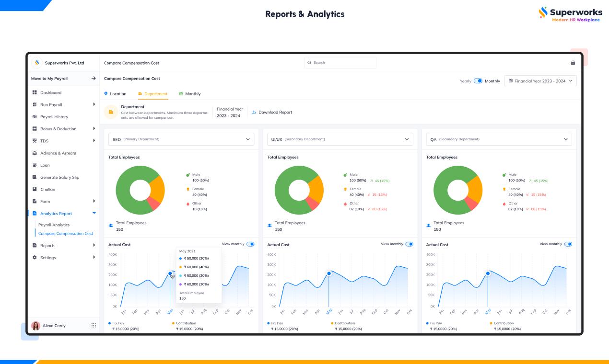Open the Financial Year 2023 - 2024 dropdown

[540, 81]
